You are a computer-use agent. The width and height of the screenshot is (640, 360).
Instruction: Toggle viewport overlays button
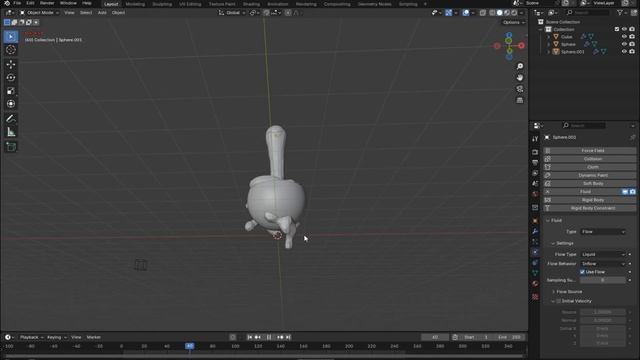coord(466,13)
